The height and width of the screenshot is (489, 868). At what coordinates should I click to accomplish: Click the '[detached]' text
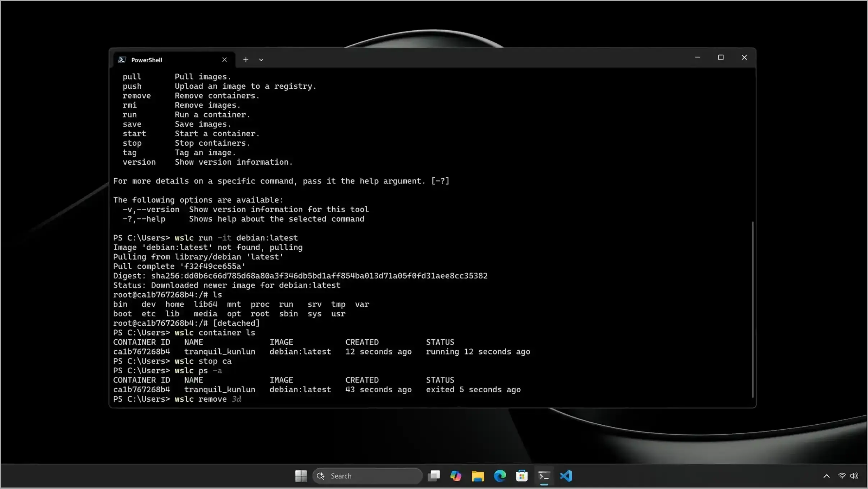pyautogui.click(x=236, y=323)
